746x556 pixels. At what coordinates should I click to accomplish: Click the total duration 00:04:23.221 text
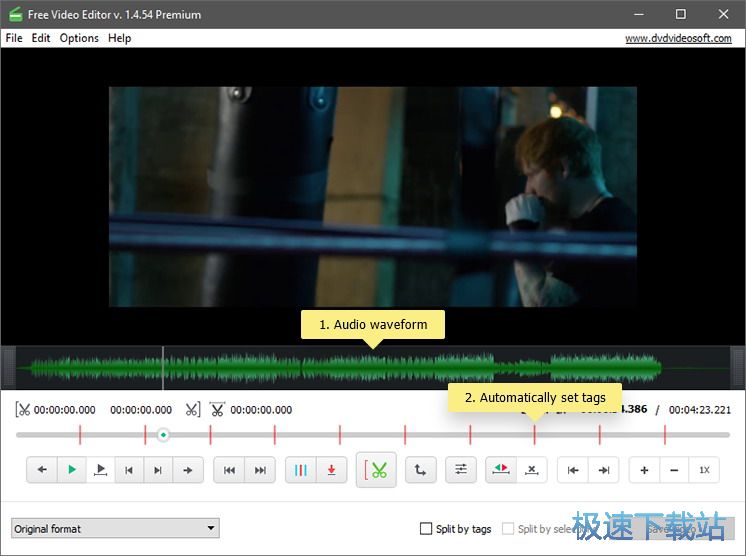click(699, 410)
